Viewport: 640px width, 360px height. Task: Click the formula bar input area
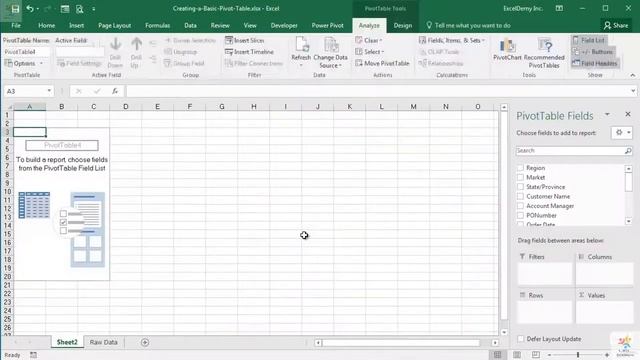pos(378,91)
